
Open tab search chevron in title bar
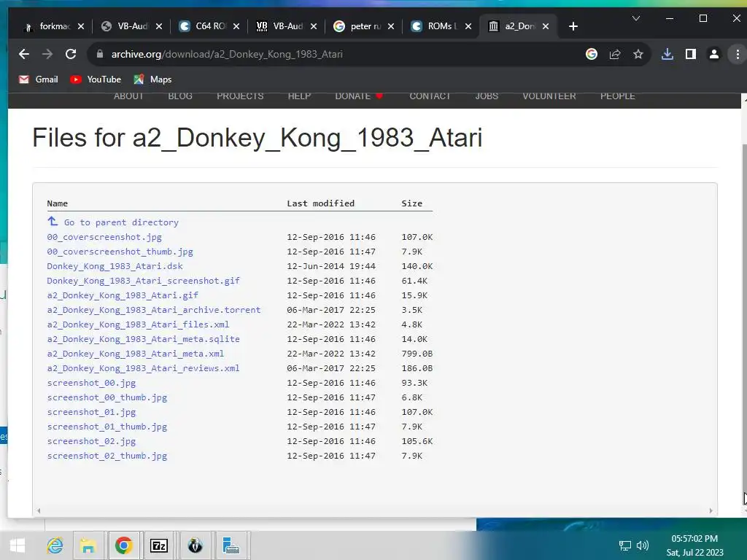[x=635, y=18]
